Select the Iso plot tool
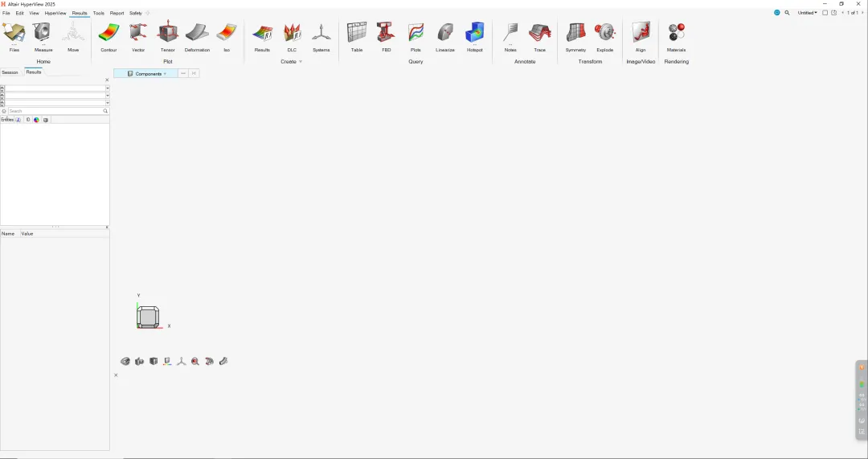The image size is (868, 459). point(227,33)
